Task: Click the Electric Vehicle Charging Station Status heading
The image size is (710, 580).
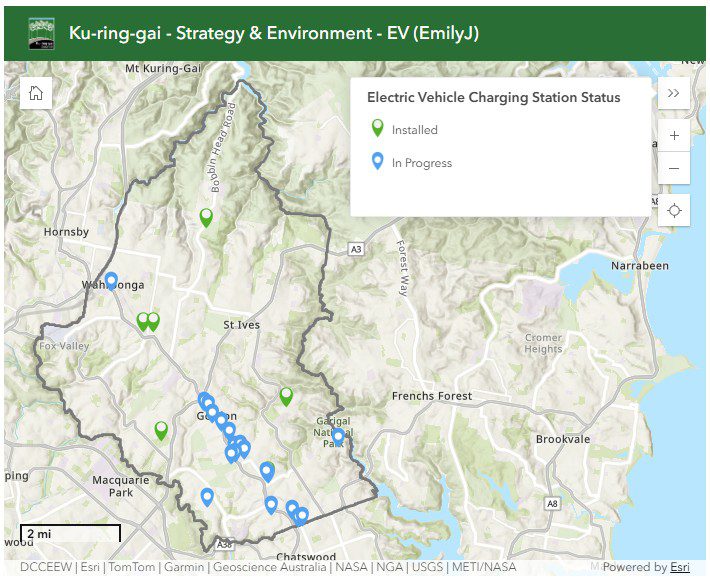Action: click(494, 97)
